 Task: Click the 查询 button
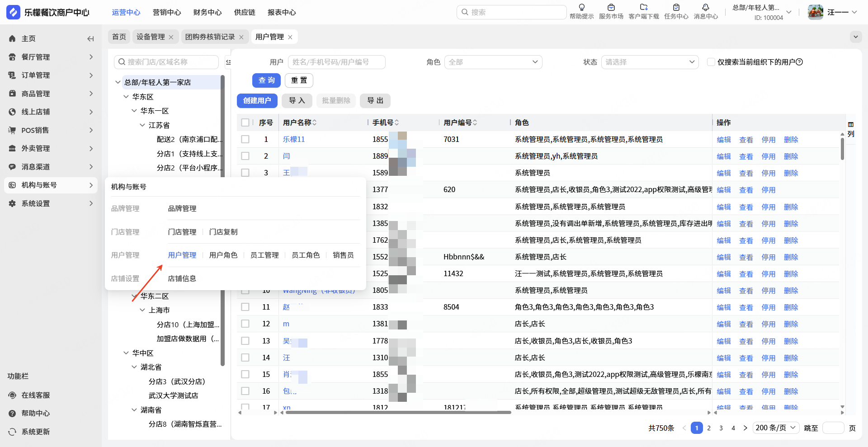tap(267, 80)
